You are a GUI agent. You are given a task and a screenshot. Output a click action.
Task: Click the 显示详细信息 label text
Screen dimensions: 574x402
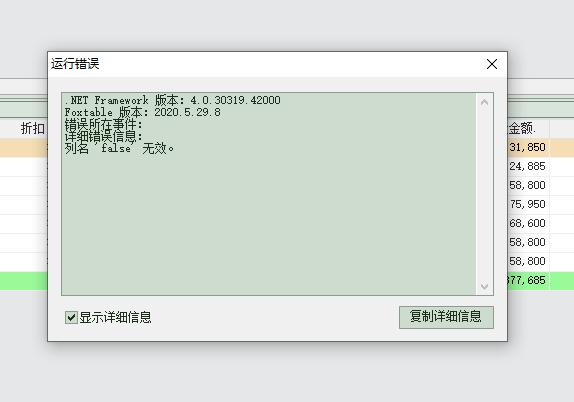point(115,317)
